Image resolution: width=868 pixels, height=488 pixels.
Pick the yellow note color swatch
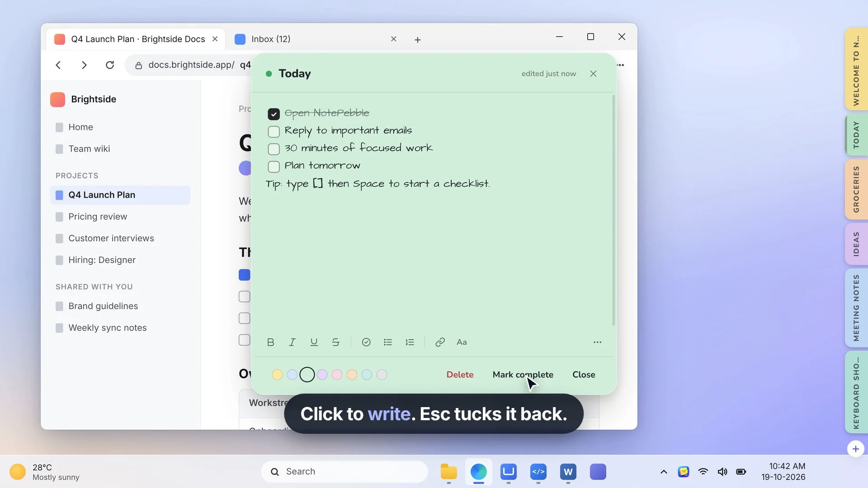pos(277,375)
